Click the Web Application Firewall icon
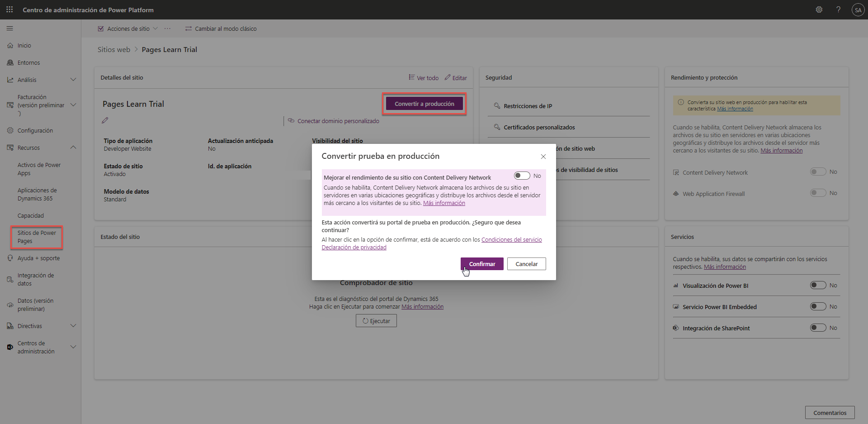This screenshot has width=868, height=424. click(x=676, y=194)
